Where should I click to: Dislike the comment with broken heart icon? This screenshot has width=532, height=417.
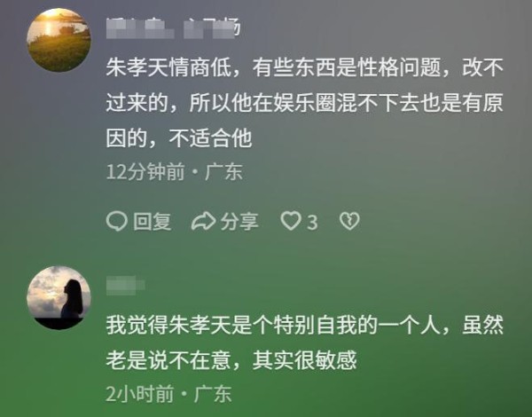(349, 221)
